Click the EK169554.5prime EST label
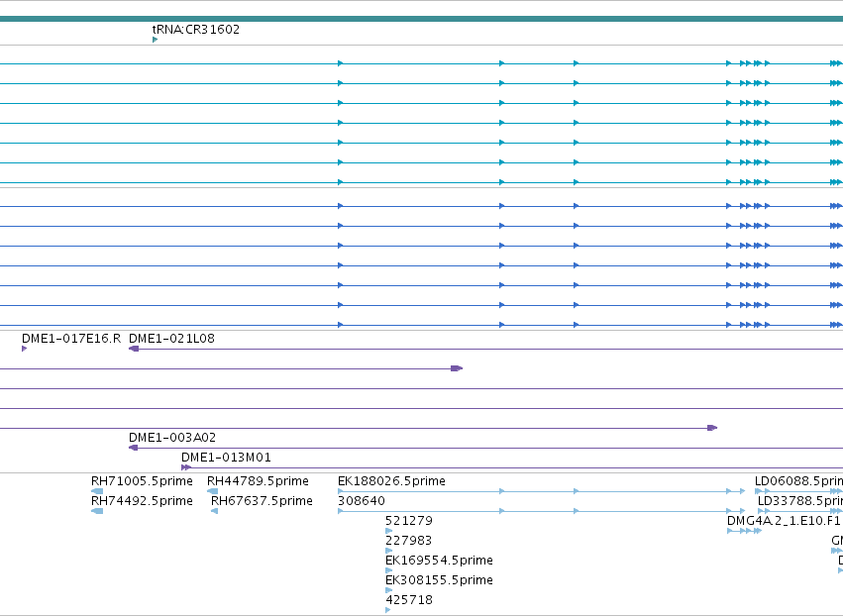This screenshot has height=616, width=843. tap(439, 561)
